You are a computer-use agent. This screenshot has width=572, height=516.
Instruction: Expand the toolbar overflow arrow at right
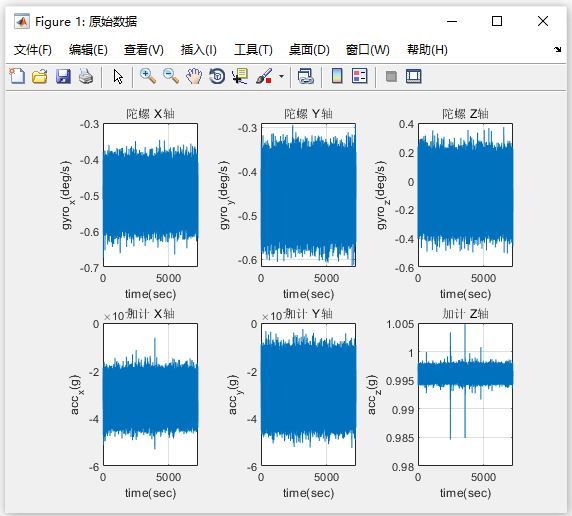coord(557,49)
